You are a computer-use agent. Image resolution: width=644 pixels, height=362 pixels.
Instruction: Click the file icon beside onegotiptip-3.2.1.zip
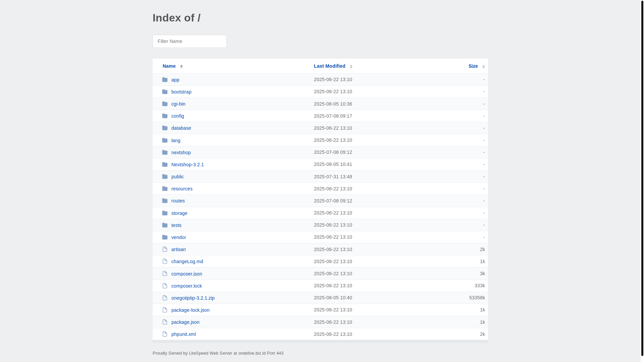pos(165,298)
